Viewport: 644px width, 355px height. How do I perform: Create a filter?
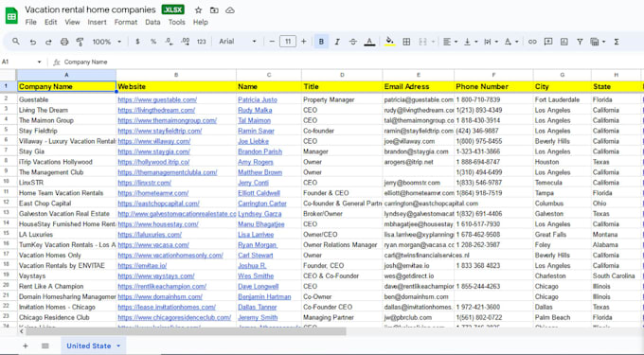580,42
